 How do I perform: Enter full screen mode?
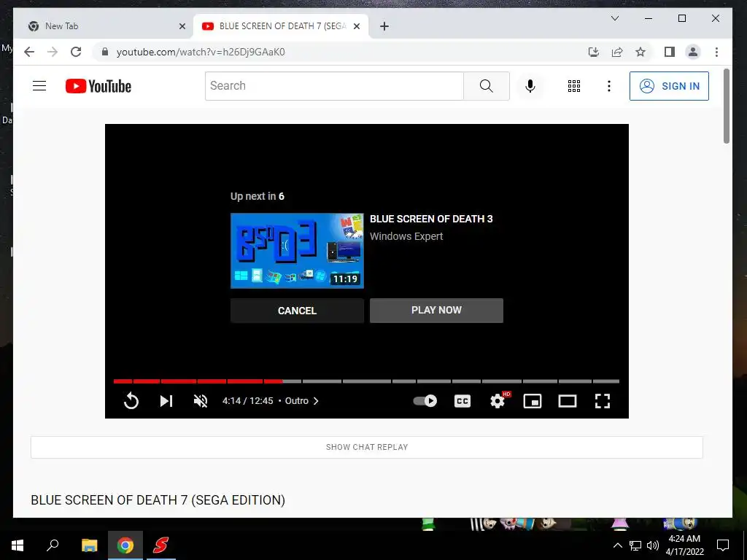603,401
